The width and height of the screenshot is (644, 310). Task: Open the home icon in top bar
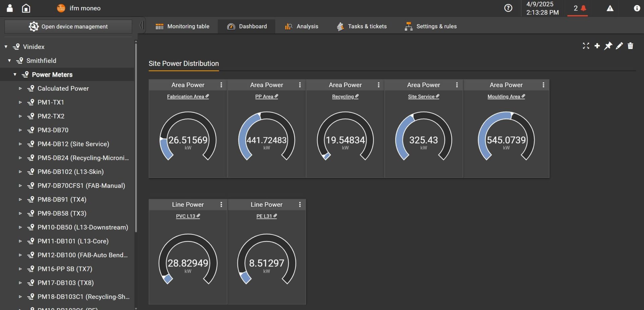point(26,8)
